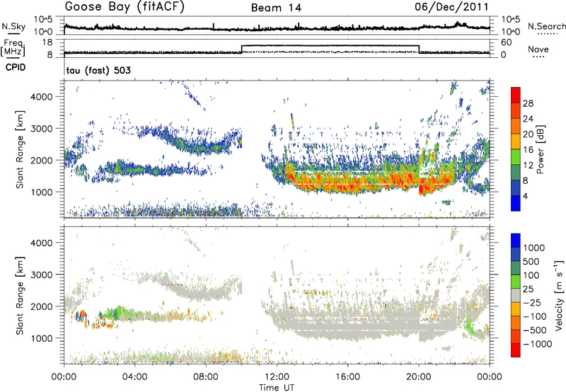Click the "100" Velocity colorbar label
The height and width of the screenshot is (392, 566).
[532, 275]
